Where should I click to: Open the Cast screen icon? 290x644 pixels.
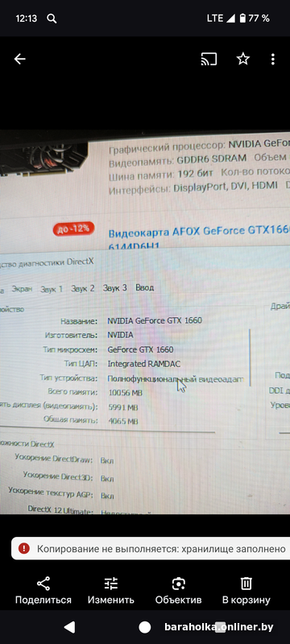click(209, 59)
